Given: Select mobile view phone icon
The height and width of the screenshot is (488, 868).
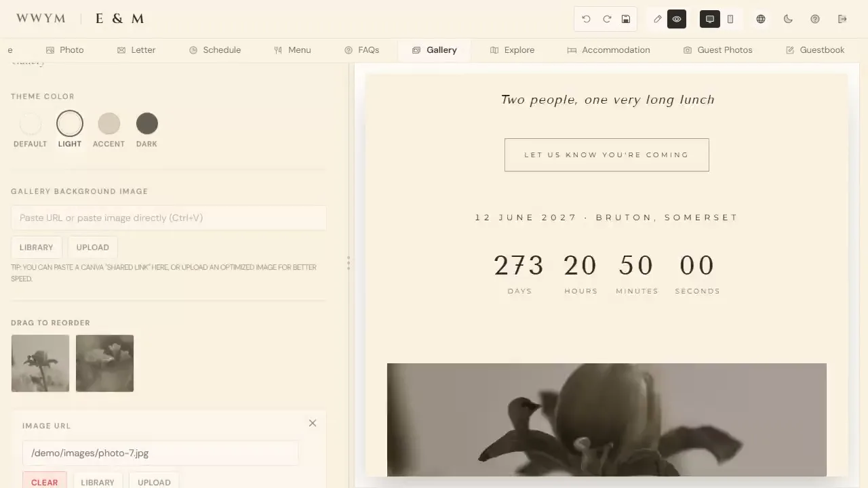Looking at the screenshot, I should point(730,19).
